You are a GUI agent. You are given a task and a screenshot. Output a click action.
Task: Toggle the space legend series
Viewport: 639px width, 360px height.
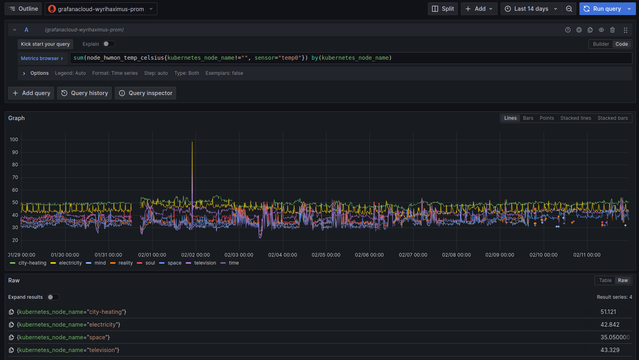coord(174,263)
